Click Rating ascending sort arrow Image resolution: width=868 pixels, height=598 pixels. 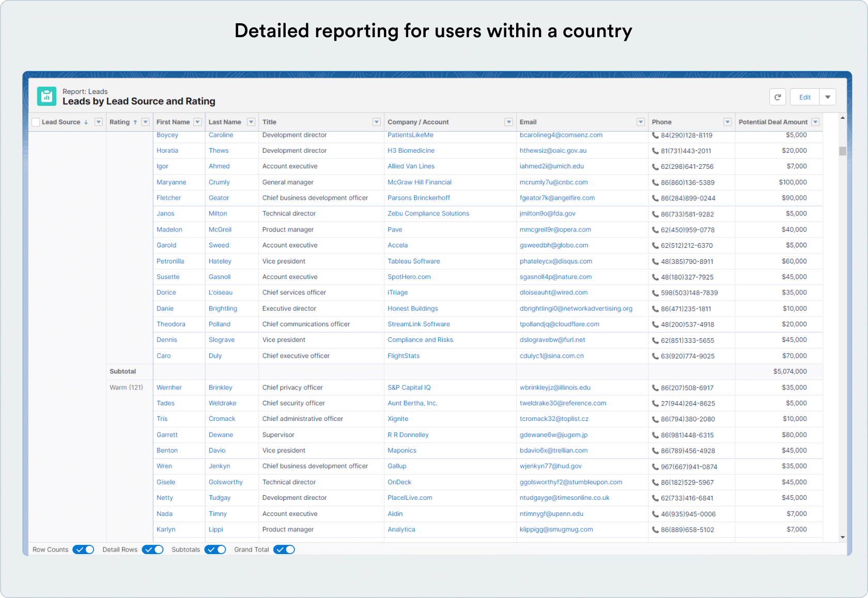coord(135,122)
